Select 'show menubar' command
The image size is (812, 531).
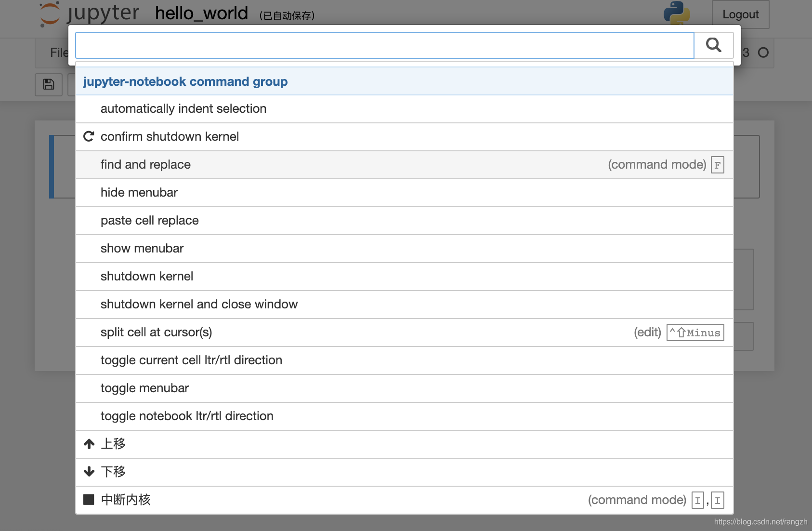(x=405, y=249)
